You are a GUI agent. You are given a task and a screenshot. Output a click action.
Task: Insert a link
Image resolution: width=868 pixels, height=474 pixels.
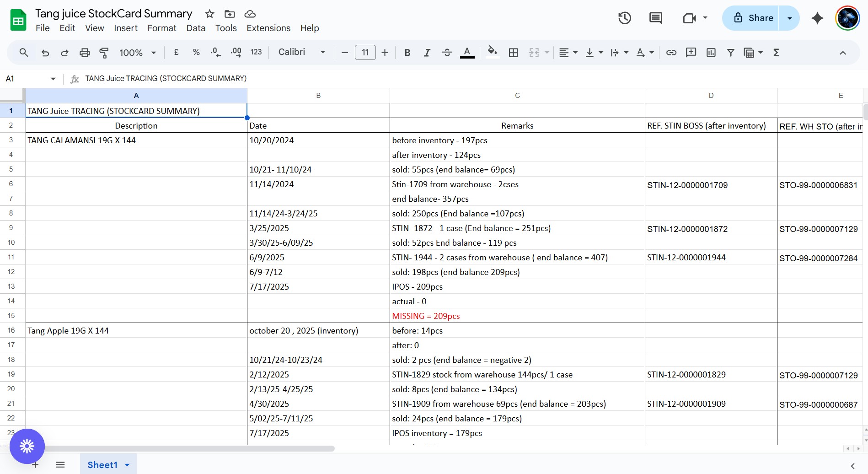pos(671,53)
